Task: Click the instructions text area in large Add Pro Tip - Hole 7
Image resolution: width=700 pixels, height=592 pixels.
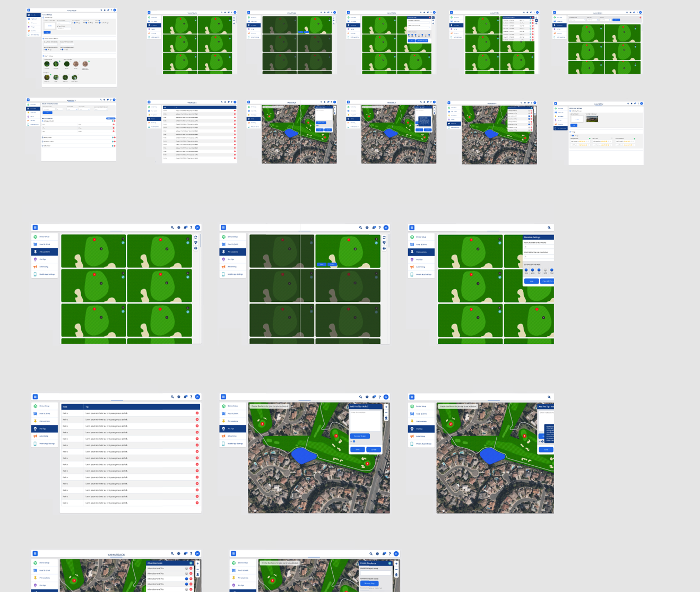Action: coord(365,420)
